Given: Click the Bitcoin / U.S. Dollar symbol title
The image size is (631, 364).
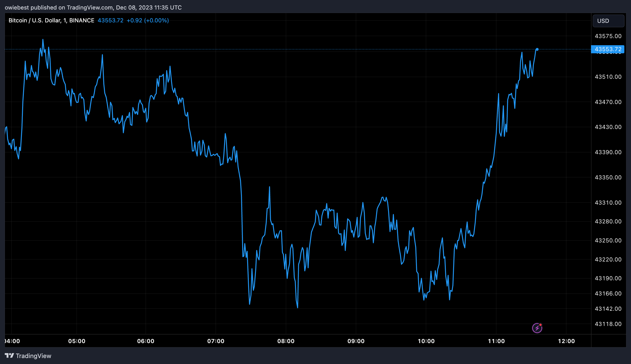Looking at the screenshot, I should coord(51,20).
